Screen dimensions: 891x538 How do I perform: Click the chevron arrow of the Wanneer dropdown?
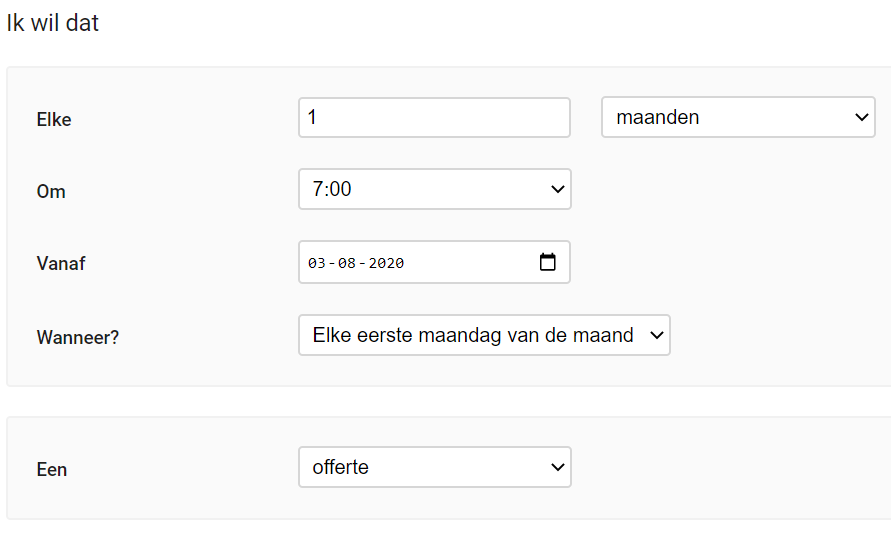657,336
